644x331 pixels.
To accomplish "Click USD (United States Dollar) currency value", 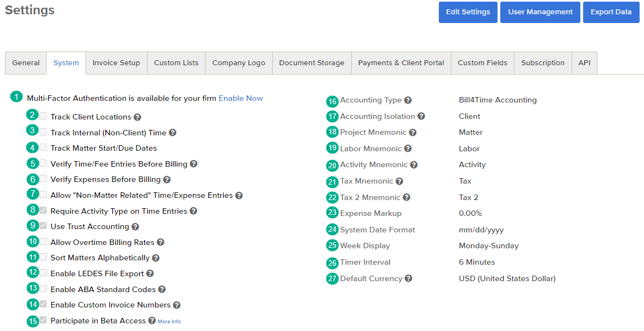I will pyautogui.click(x=507, y=278).
